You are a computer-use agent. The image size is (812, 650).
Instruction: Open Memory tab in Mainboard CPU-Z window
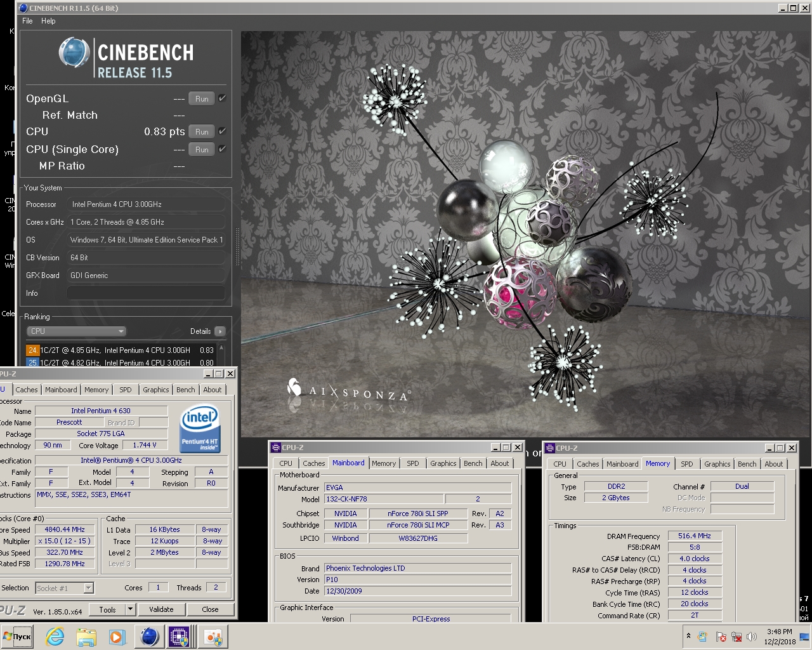pos(384,463)
